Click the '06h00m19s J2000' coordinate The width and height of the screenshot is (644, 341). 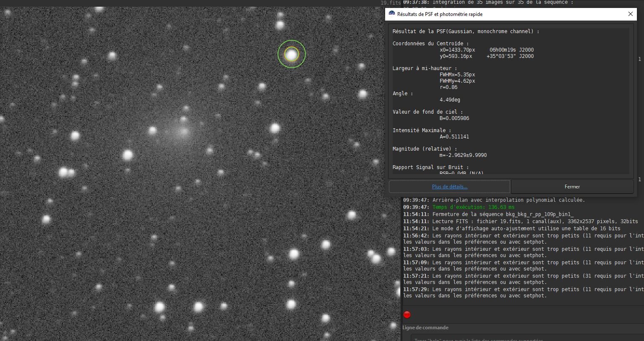(x=512, y=50)
